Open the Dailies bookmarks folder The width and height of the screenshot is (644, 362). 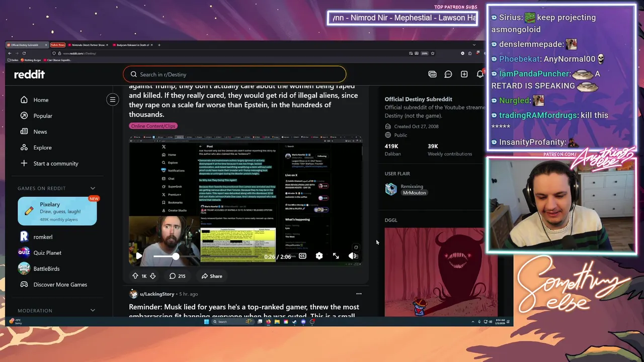tap(13, 60)
